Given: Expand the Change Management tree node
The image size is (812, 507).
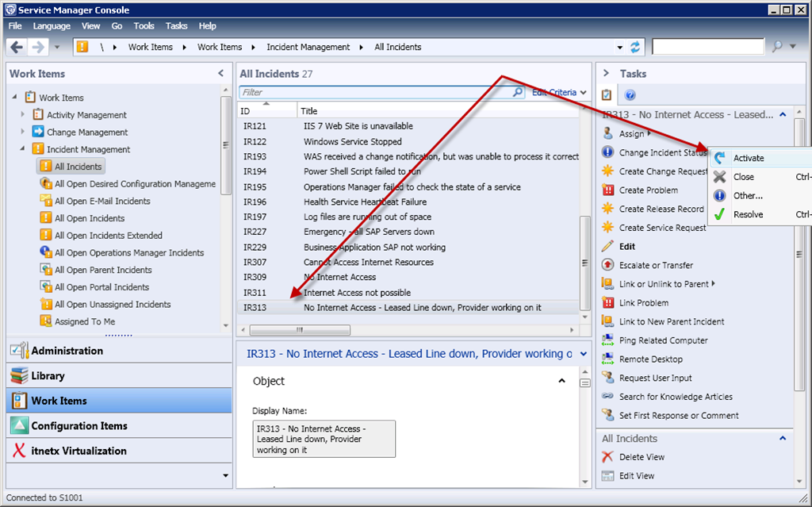Looking at the screenshot, I should click(x=23, y=132).
